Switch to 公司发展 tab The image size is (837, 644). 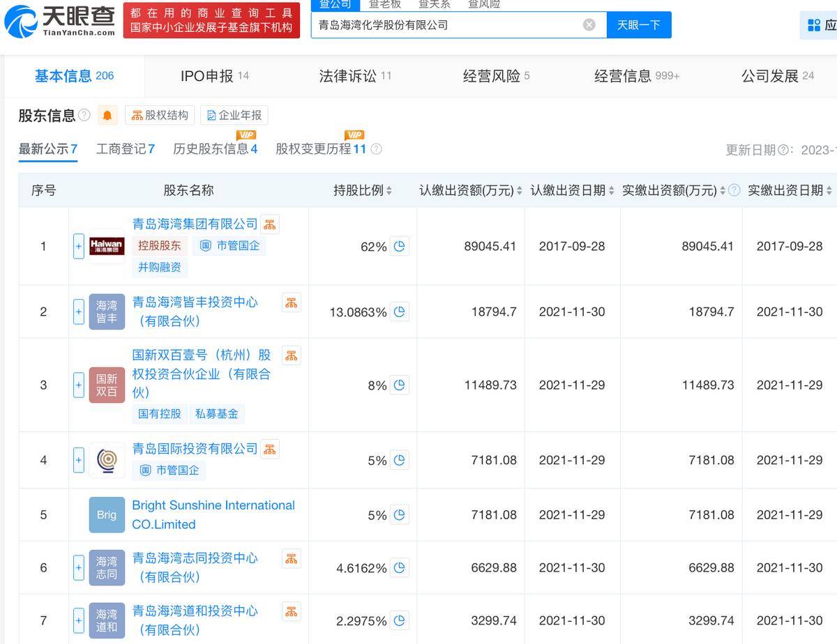pyautogui.click(x=778, y=76)
